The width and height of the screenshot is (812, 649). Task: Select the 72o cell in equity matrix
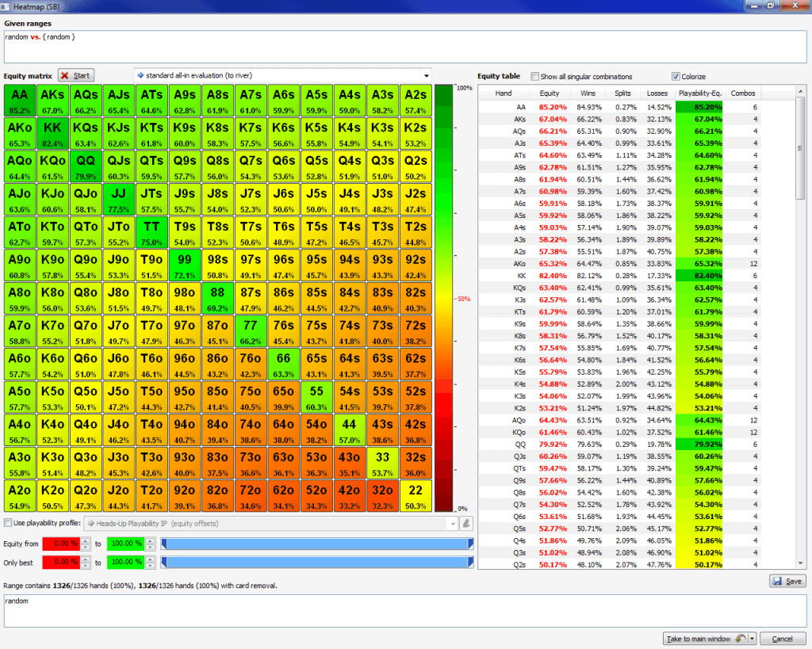pyautogui.click(x=251, y=494)
